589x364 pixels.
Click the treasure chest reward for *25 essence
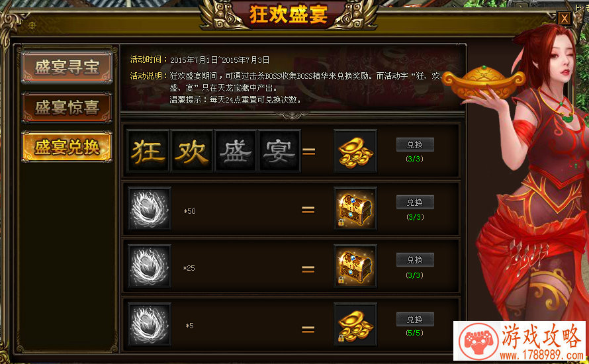click(x=355, y=266)
